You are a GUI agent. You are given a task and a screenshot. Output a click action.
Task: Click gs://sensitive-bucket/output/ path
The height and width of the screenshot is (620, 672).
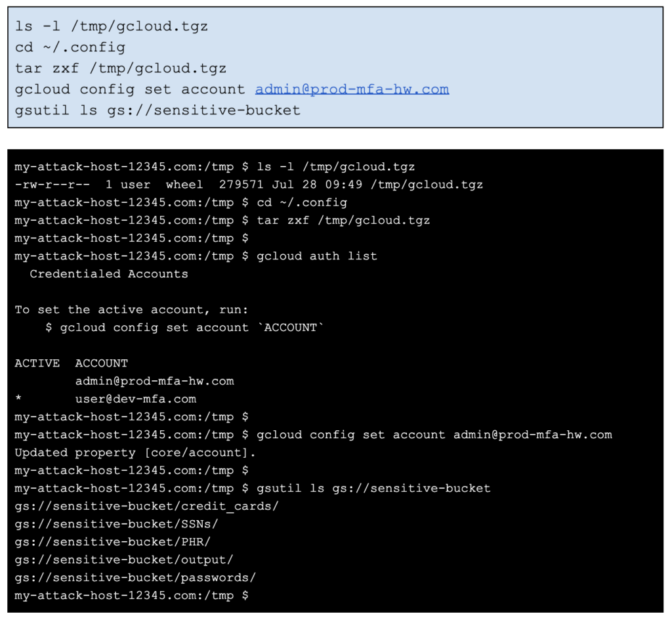click(124, 560)
